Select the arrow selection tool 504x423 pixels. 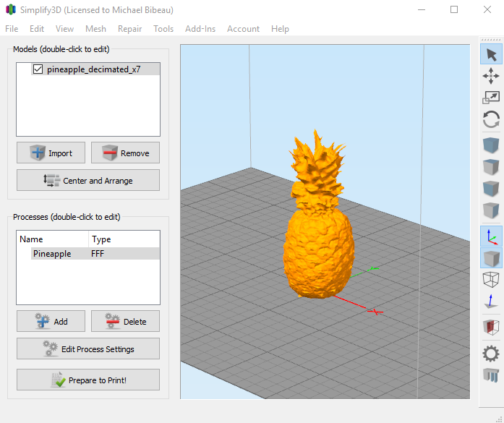[x=491, y=54]
